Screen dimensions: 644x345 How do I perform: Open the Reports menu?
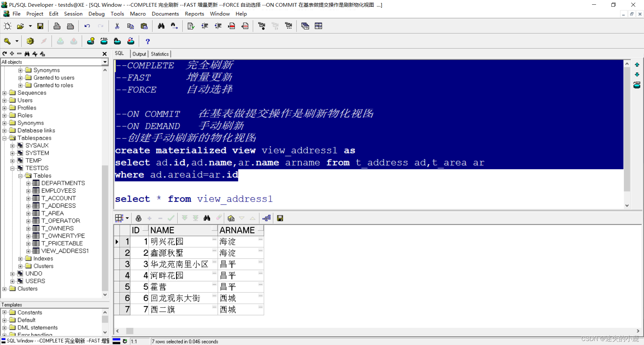[195, 14]
